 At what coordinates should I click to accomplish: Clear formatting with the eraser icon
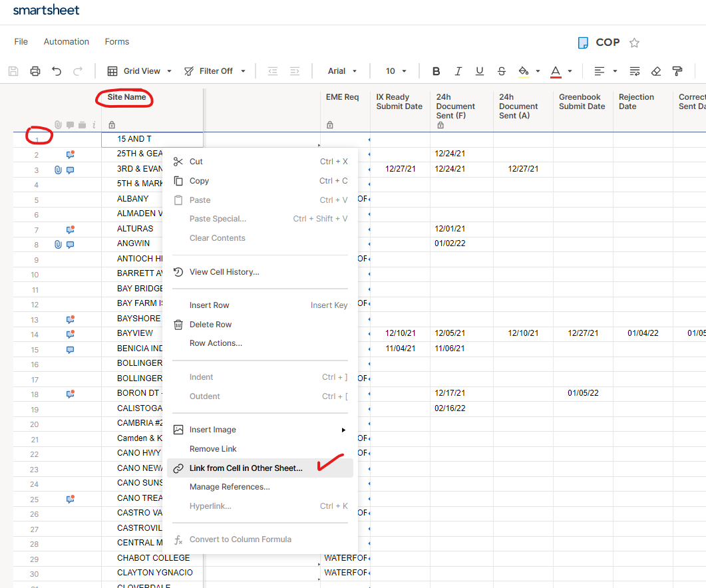(x=655, y=71)
